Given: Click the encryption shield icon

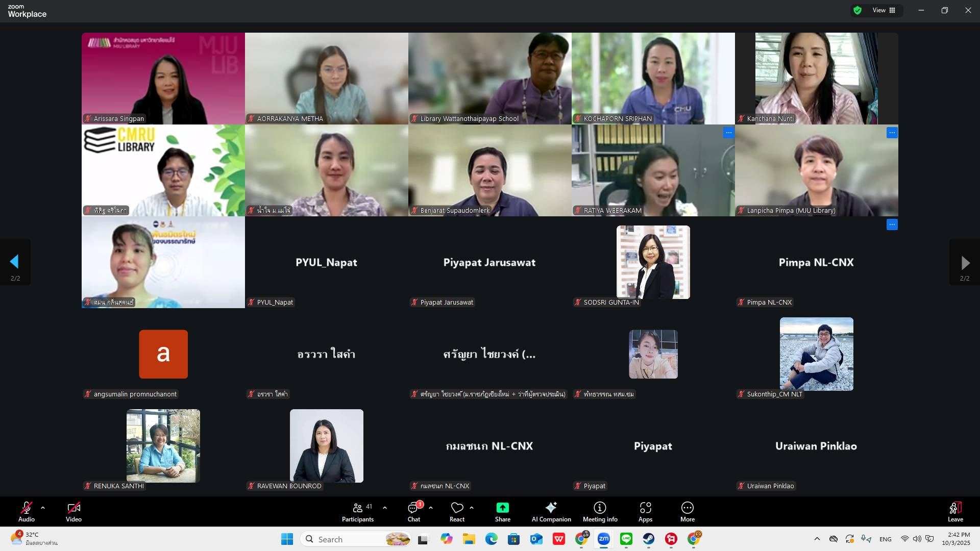Looking at the screenshot, I should click(x=857, y=10).
